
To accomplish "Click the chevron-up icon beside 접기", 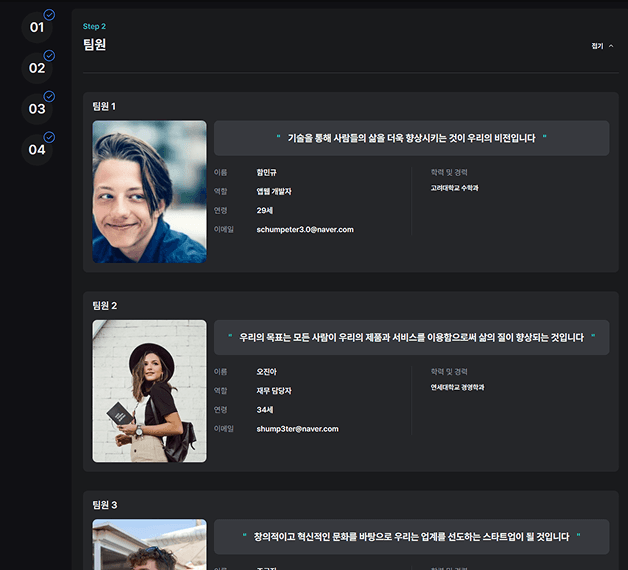I will 611,46.
